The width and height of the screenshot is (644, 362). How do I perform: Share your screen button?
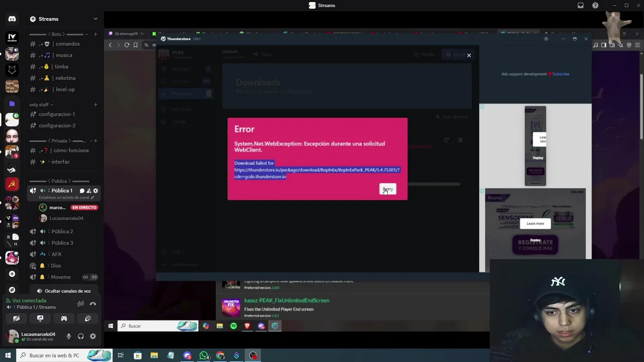40,318
